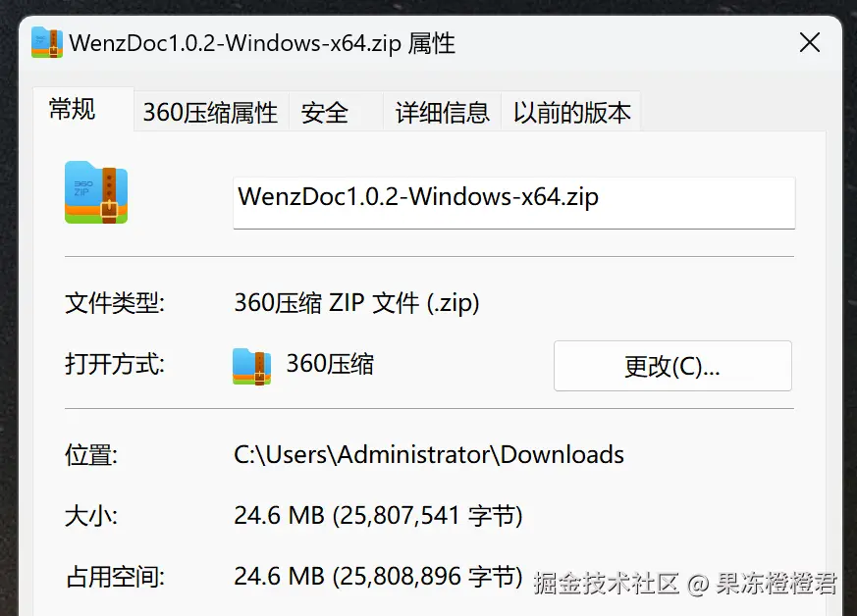
Task: Click the 占用空间 value 24.6 MB
Action: (279, 576)
